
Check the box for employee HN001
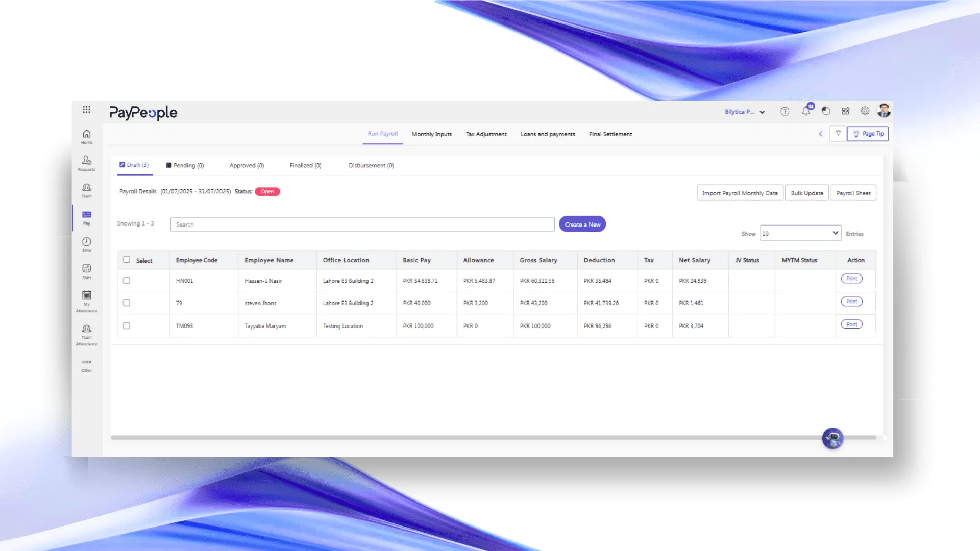127,281
